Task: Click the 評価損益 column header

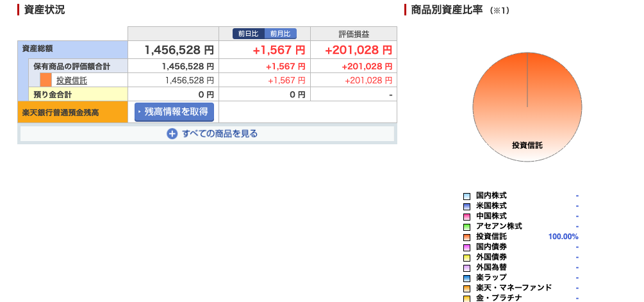Action: [x=354, y=34]
